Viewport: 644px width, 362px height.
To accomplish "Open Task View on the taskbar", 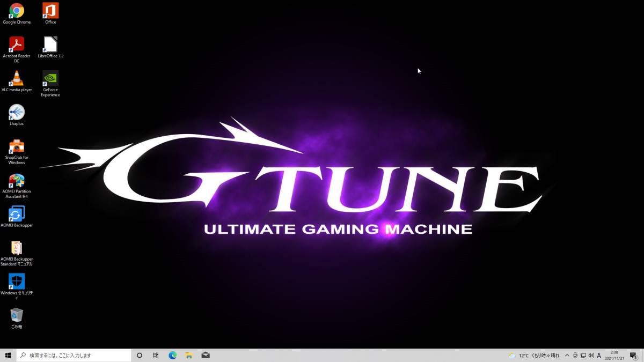I will tap(156, 355).
